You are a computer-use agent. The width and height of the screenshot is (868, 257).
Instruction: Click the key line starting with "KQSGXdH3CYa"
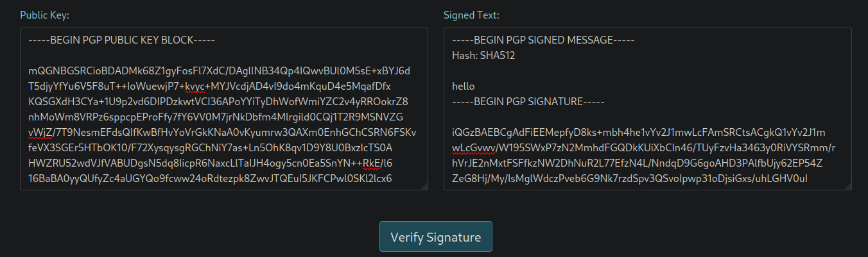pos(218,102)
